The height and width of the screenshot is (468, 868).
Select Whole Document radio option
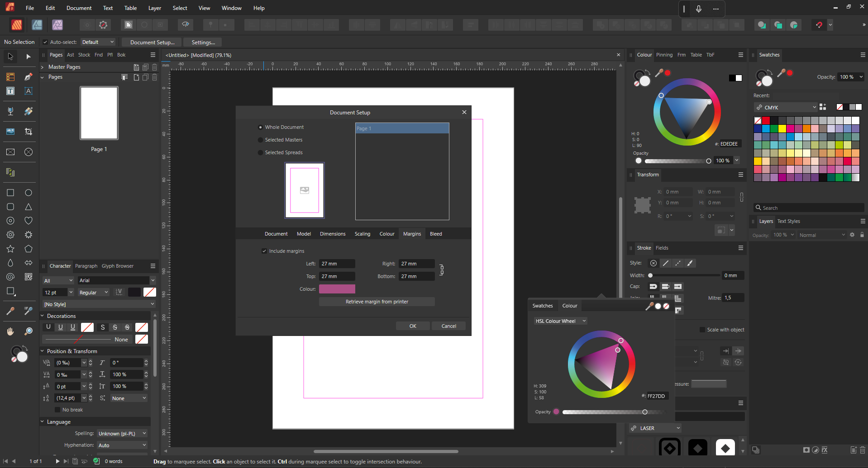coord(260,128)
